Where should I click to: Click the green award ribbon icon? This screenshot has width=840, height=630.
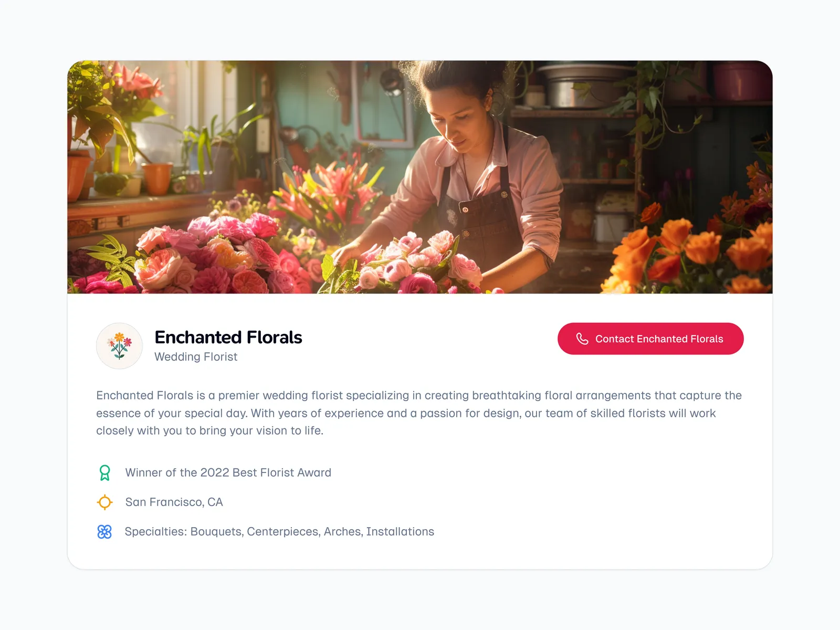[x=105, y=472]
